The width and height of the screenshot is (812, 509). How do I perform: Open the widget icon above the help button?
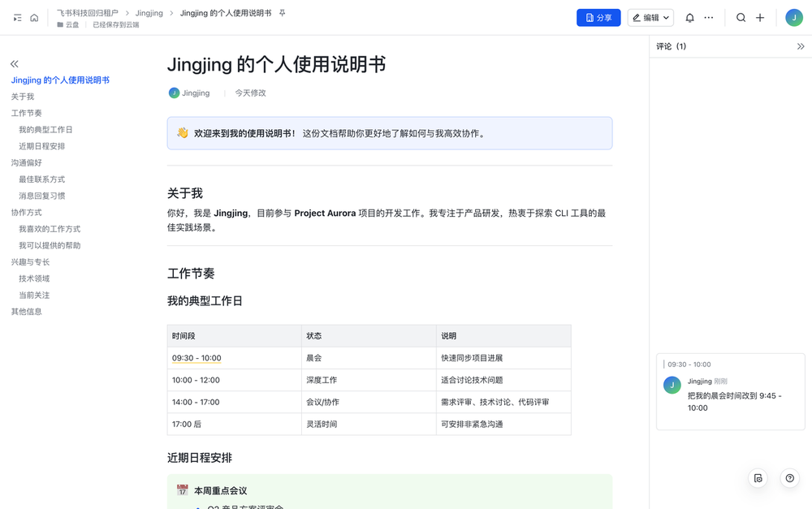tap(758, 478)
